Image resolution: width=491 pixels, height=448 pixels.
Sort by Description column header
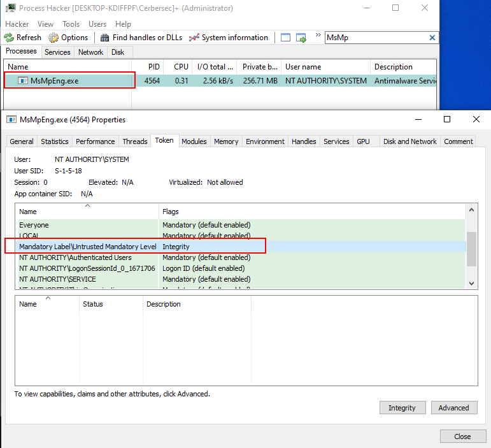(x=403, y=67)
